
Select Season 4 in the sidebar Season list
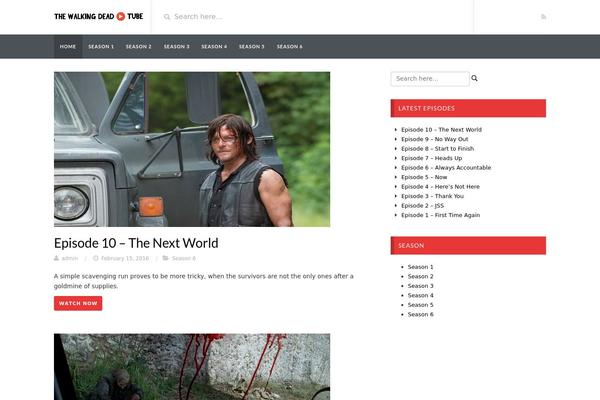point(421,296)
